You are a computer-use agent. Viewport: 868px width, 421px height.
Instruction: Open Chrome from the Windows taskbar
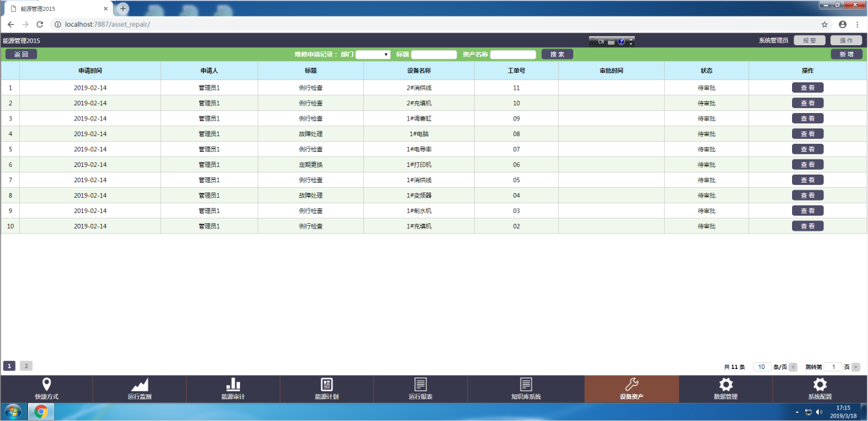click(41, 411)
